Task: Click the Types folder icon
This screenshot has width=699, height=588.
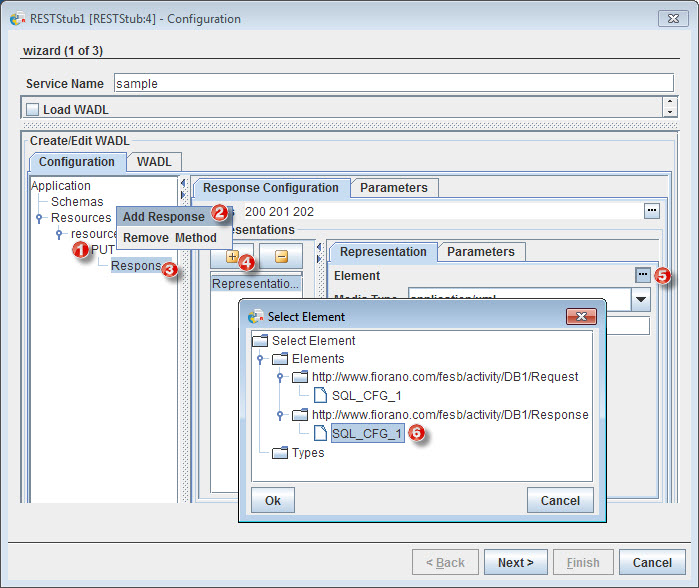Action: point(280,452)
